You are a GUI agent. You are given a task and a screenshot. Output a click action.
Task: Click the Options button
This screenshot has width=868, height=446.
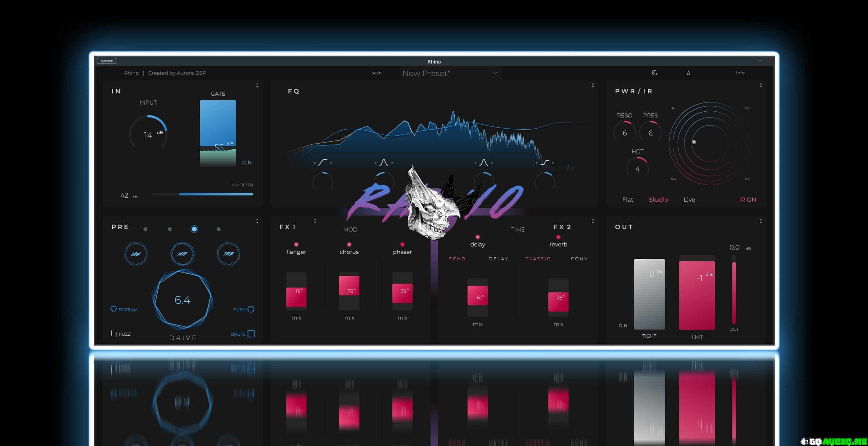[x=106, y=61]
